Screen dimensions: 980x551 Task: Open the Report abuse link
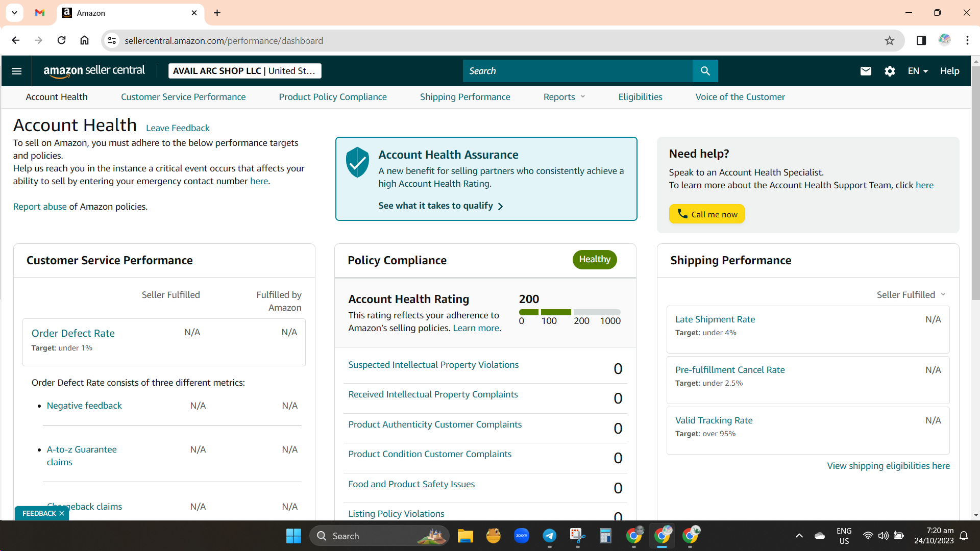[x=40, y=207]
